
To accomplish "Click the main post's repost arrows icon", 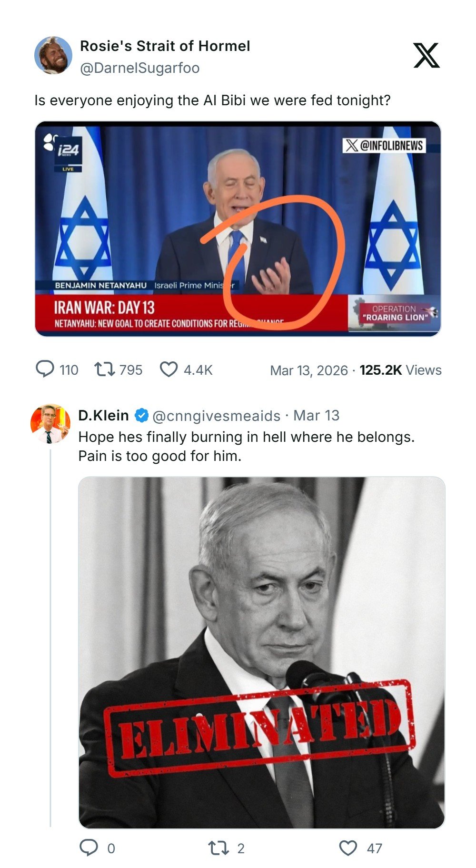I will pyautogui.click(x=104, y=369).
